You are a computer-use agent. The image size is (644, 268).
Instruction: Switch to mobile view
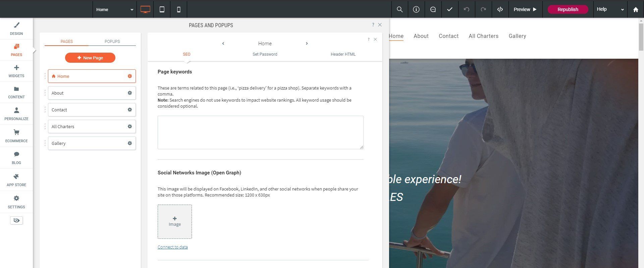(x=179, y=9)
